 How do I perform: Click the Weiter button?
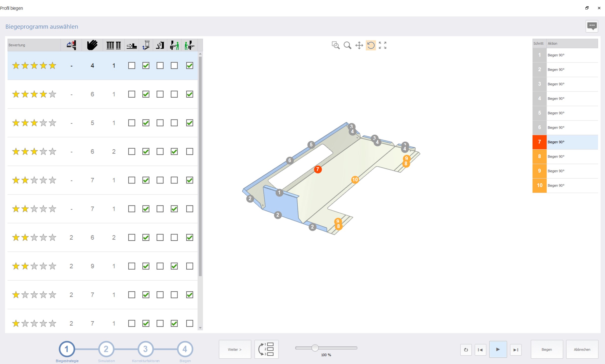235,349
